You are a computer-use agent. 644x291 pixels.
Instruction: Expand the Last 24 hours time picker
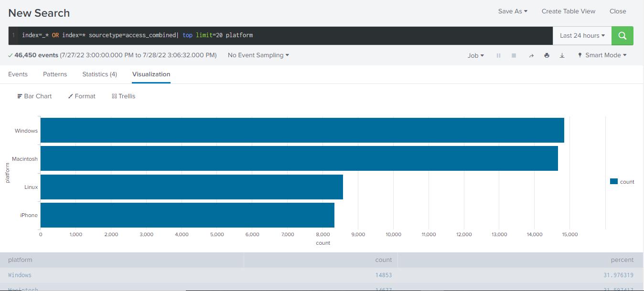(582, 36)
